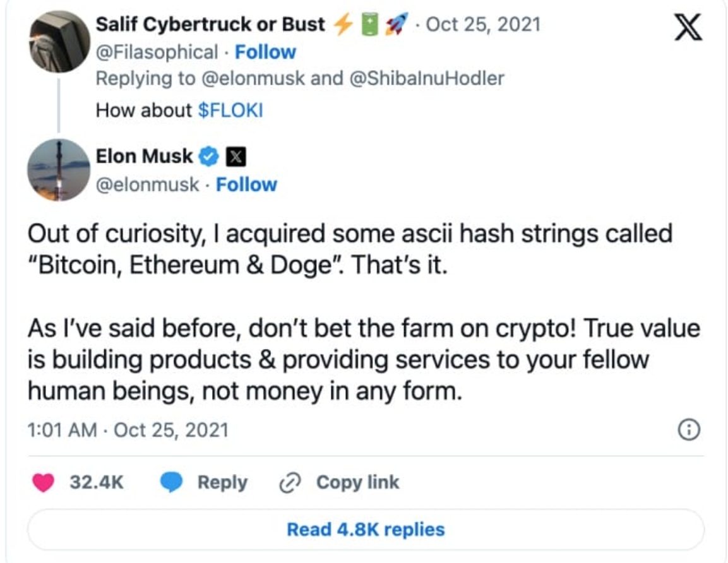Image resolution: width=728 pixels, height=563 pixels.
Task: Click the pink heart like icon
Action: 44,483
